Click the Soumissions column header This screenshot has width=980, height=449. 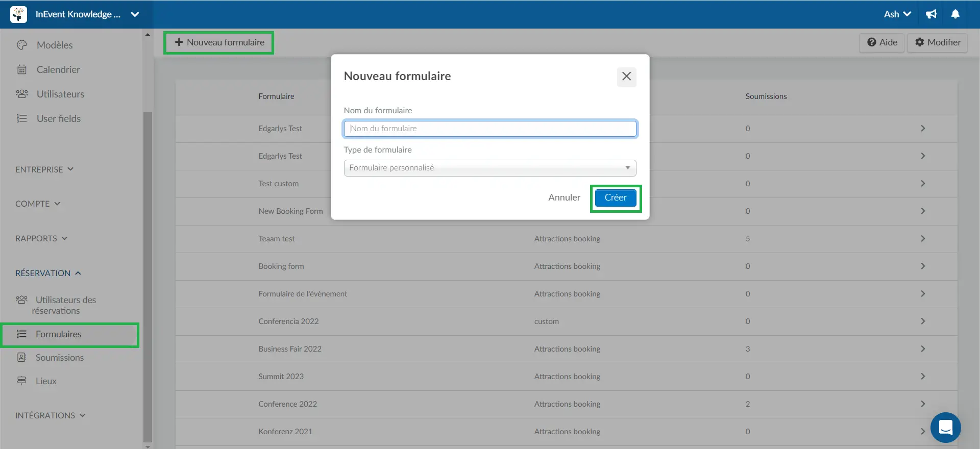pyautogui.click(x=766, y=96)
